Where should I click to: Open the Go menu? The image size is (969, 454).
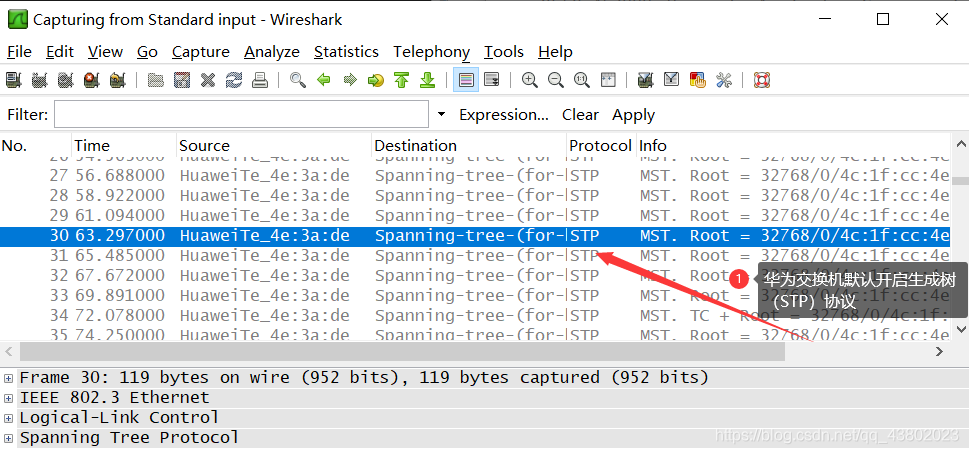click(x=147, y=52)
